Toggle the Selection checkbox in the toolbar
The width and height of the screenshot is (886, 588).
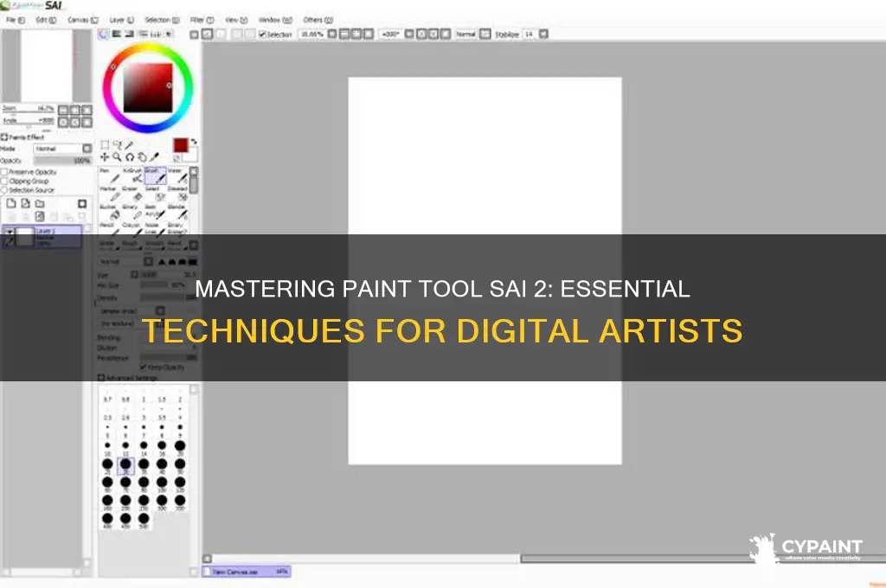point(262,35)
